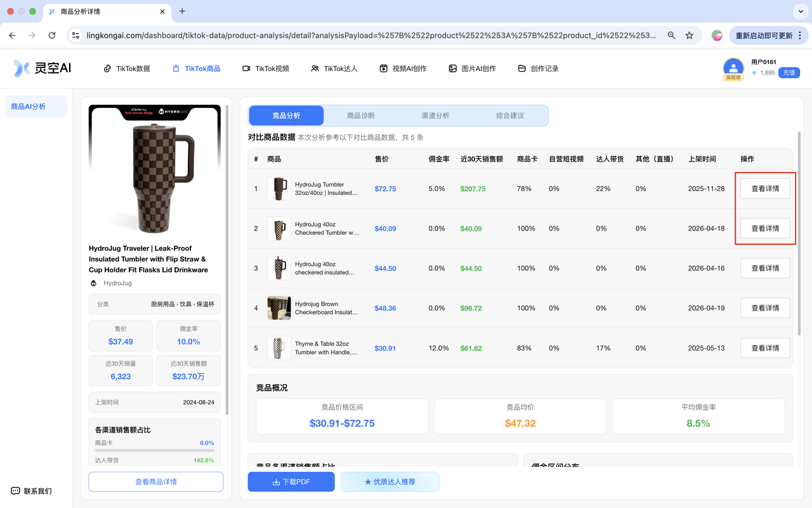The width and height of the screenshot is (812, 508).
Task: Click 查看详情 for the $44.50 product row
Action: pos(765,268)
